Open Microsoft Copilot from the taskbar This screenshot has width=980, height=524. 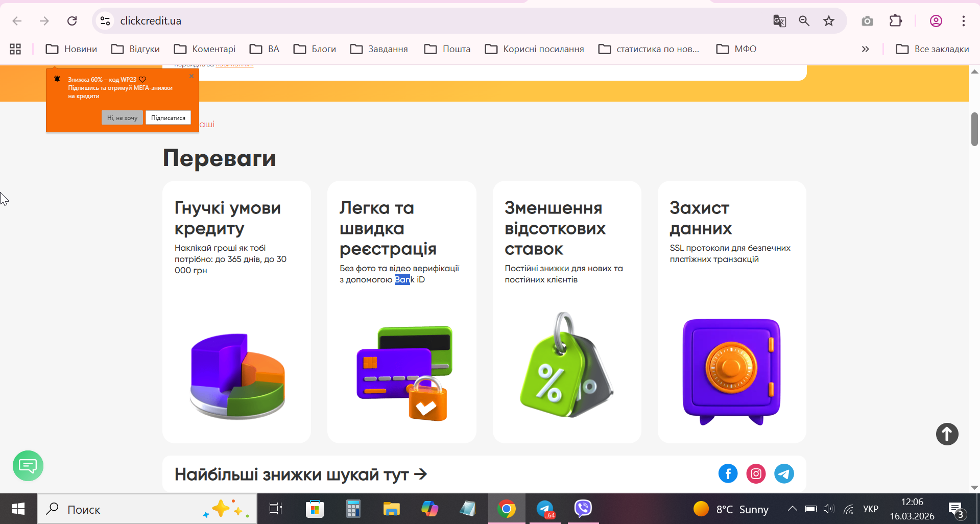coord(429,509)
